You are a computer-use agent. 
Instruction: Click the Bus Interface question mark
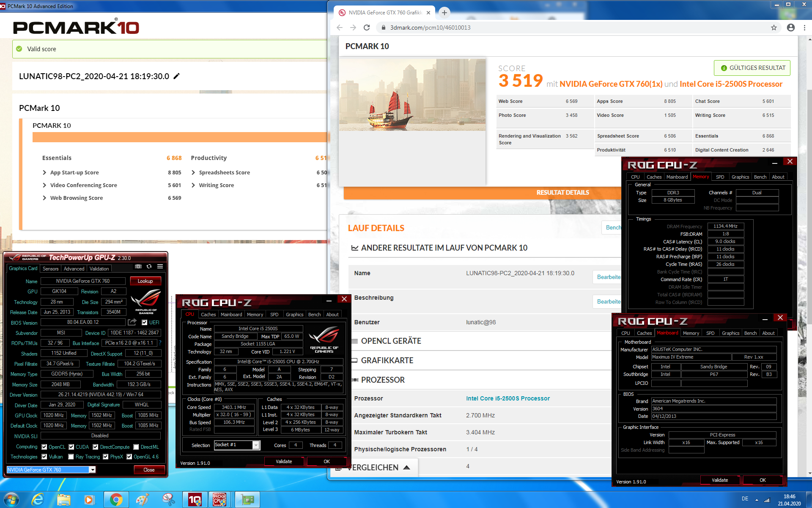160,343
